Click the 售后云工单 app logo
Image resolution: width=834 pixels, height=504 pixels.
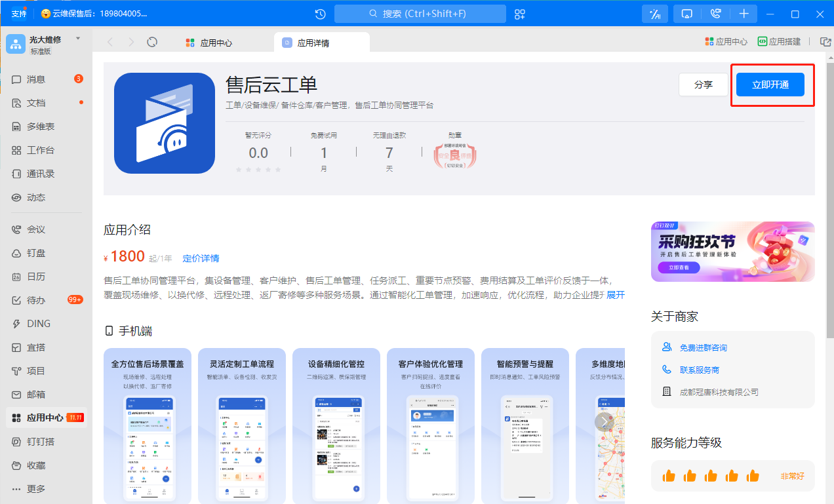tap(165, 123)
